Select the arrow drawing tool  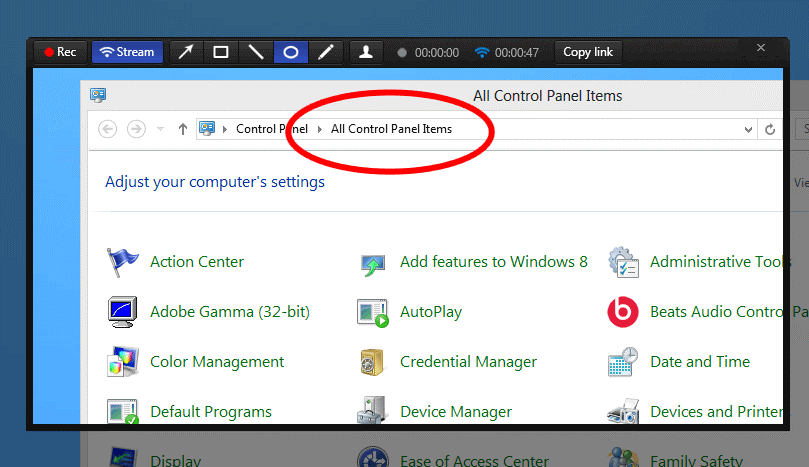tap(186, 52)
